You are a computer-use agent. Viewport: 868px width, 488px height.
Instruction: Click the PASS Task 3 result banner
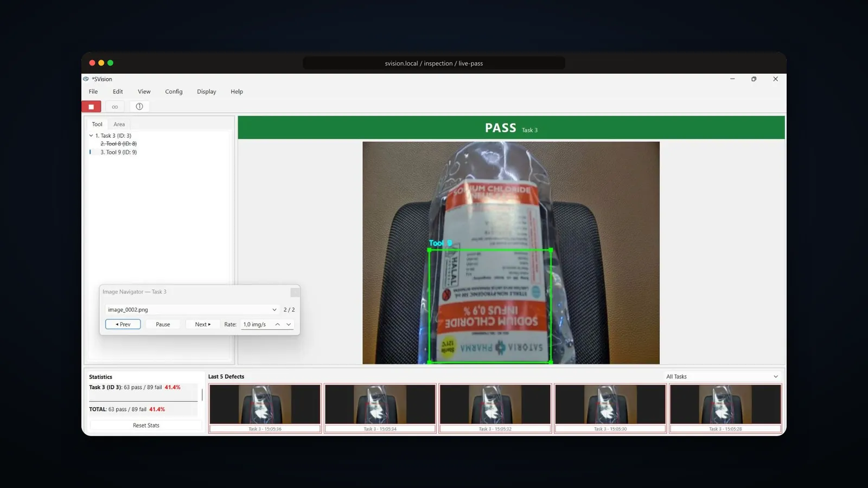pyautogui.click(x=511, y=127)
